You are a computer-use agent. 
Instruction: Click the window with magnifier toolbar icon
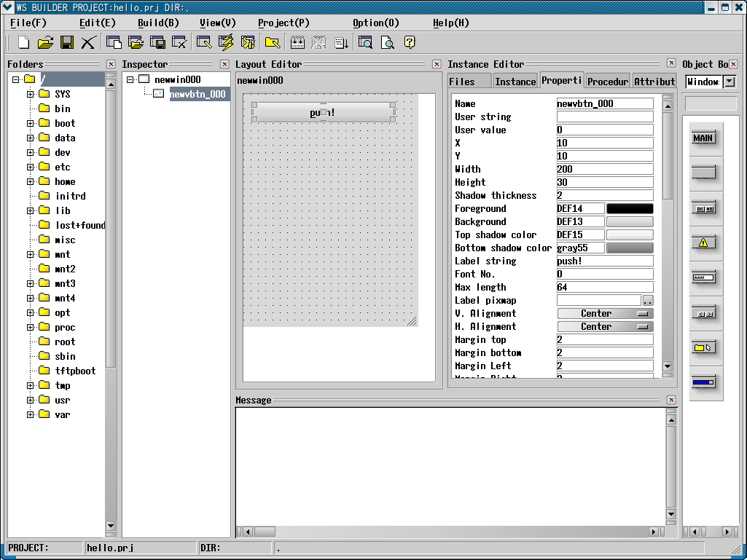pos(365,42)
